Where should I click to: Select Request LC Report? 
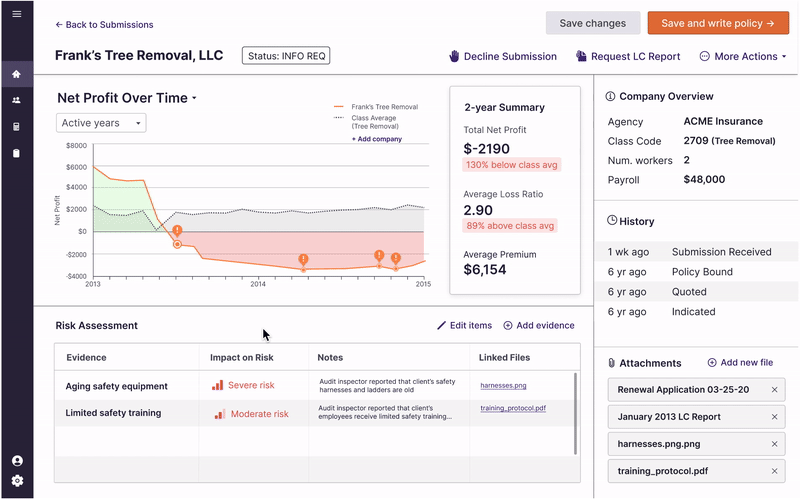point(628,57)
